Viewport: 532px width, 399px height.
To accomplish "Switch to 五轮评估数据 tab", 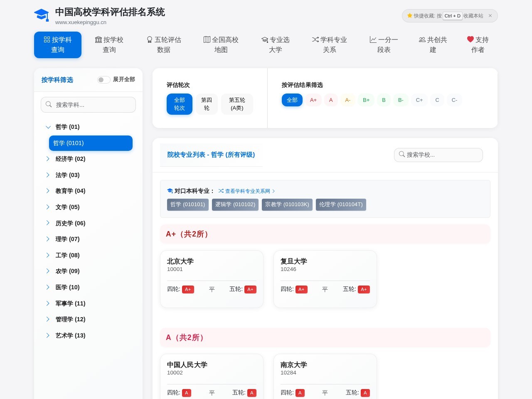I will point(164,45).
